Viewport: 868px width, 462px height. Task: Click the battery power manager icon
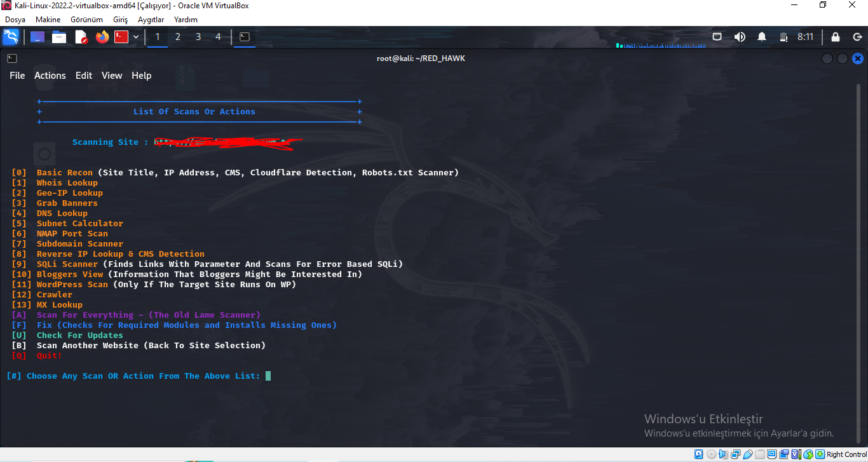(x=783, y=37)
